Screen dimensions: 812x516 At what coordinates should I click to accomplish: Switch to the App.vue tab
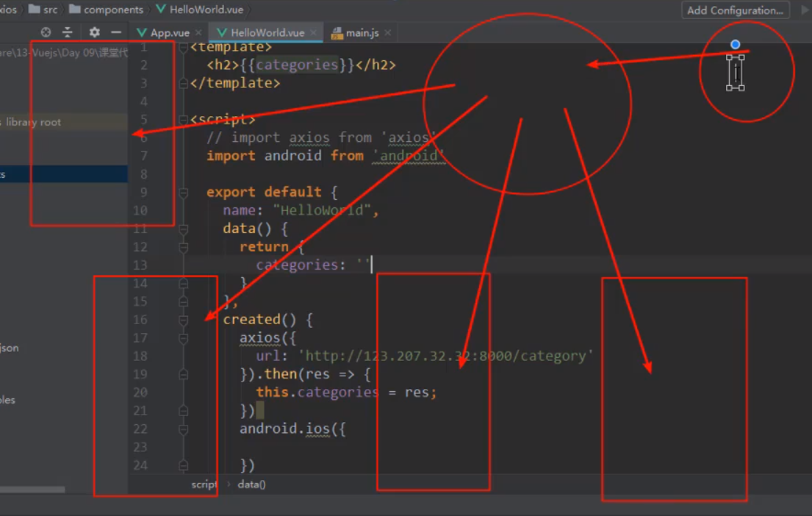pyautogui.click(x=169, y=32)
